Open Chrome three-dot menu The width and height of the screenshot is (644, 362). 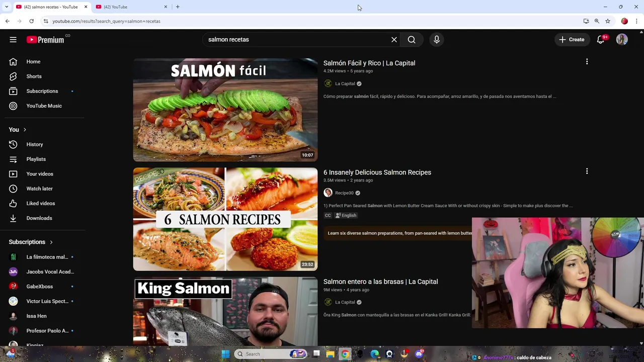point(636,21)
